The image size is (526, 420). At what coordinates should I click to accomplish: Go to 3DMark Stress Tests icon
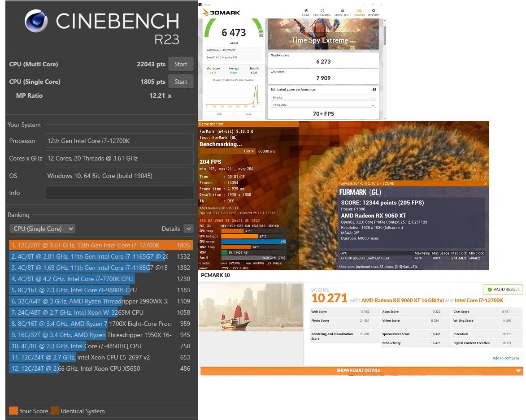click(x=342, y=11)
